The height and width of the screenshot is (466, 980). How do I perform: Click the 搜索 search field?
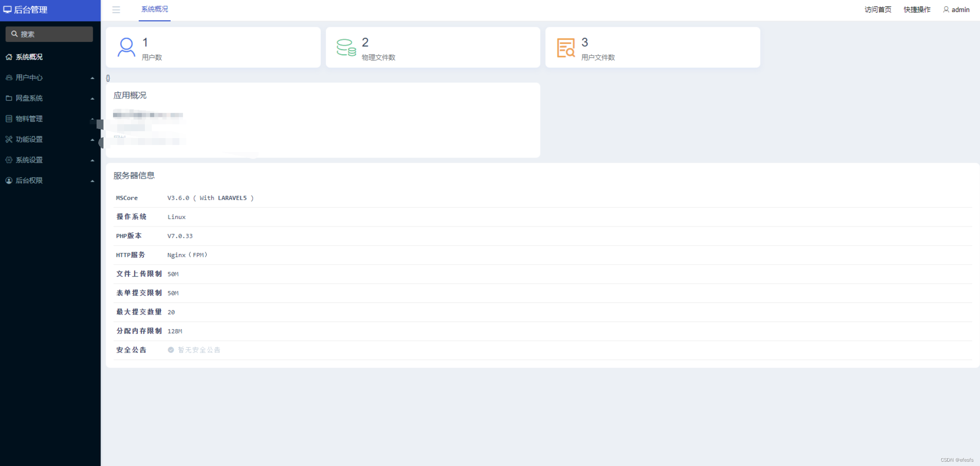49,34
